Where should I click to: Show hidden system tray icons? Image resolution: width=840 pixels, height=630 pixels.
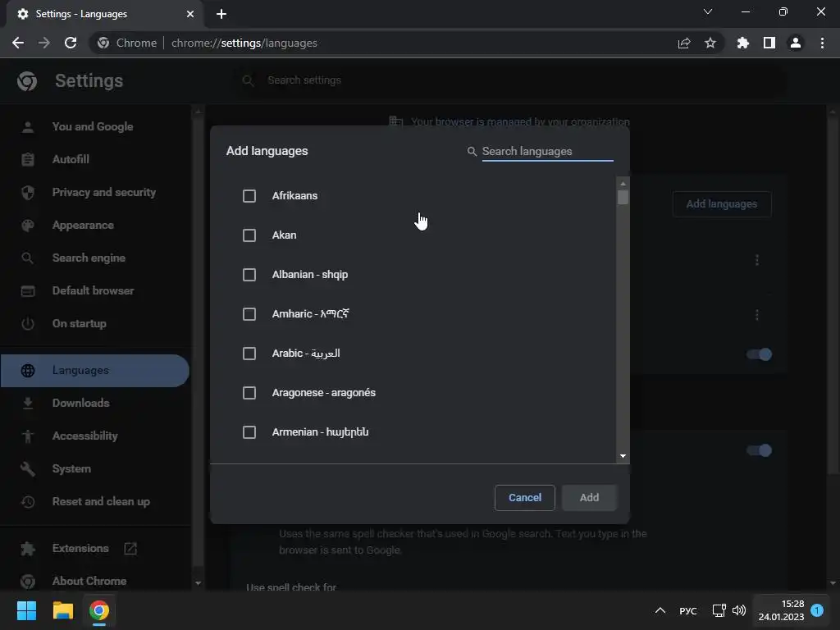(660, 610)
